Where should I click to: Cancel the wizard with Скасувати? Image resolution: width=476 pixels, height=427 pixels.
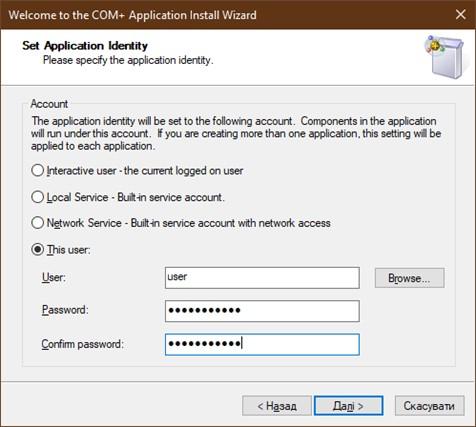[429, 406]
